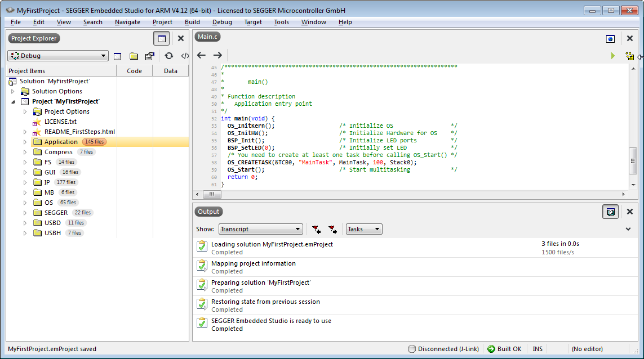Close the Project Explorer panel

pyautogui.click(x=181, y=39)
